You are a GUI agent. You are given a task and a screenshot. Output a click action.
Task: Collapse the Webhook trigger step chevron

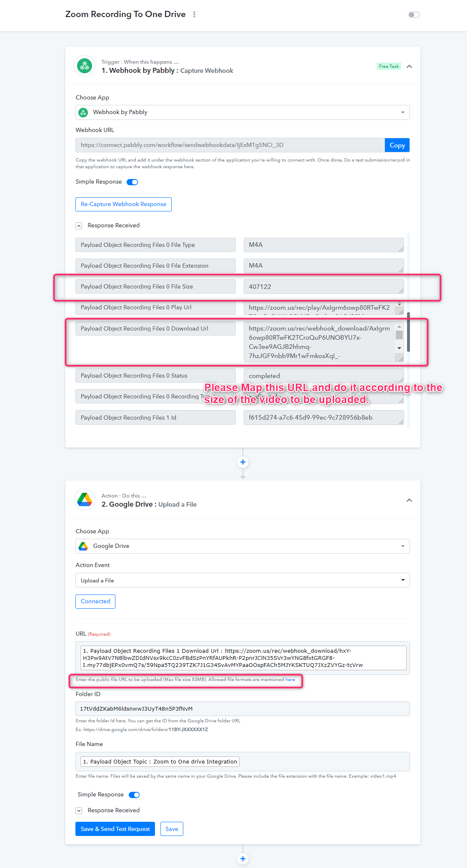click(x=409, y=67)
